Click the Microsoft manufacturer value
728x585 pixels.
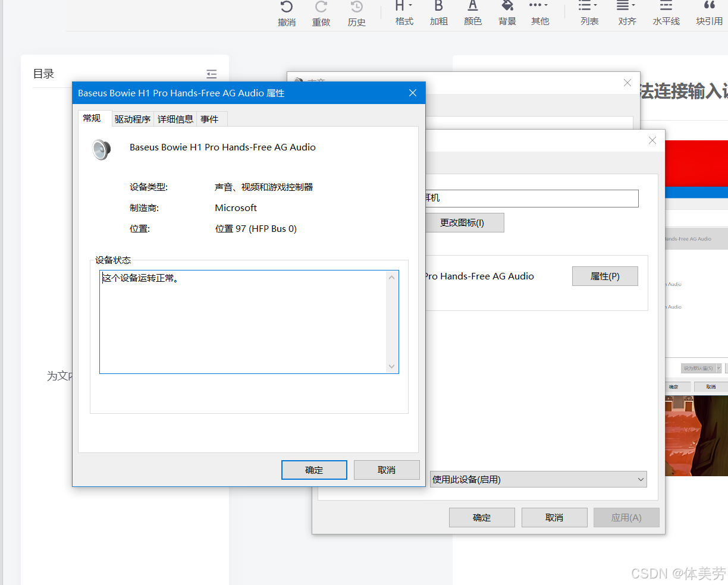[236, 207]
